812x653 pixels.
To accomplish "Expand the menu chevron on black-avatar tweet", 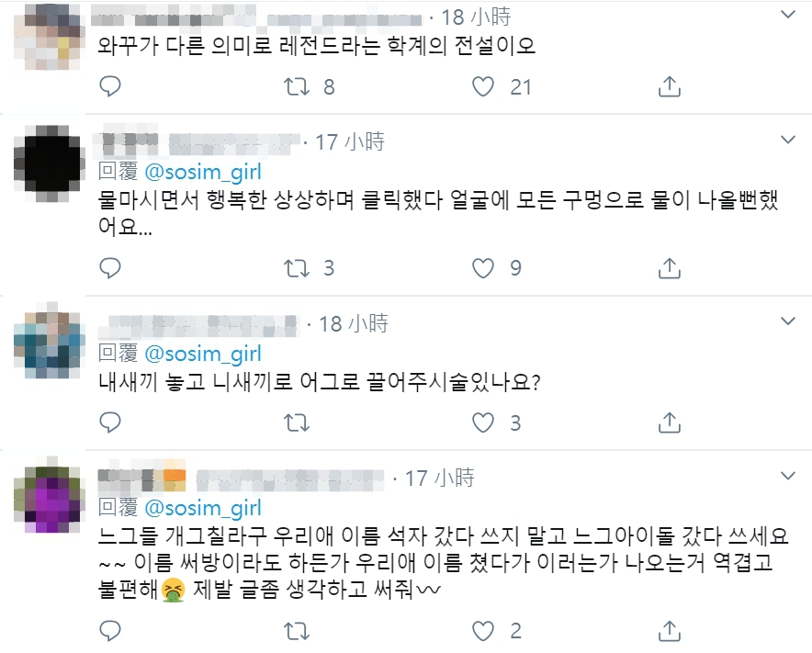I will (788, 141).
